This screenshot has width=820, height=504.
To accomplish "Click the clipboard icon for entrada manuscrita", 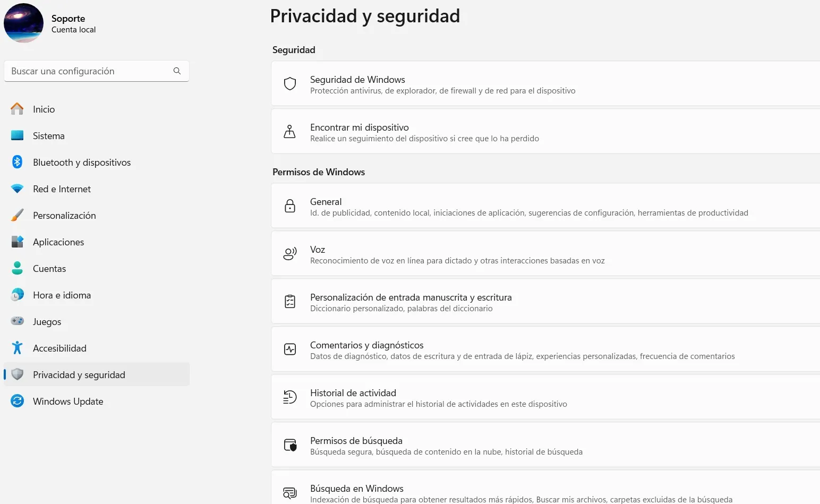I will click(290, 302).
